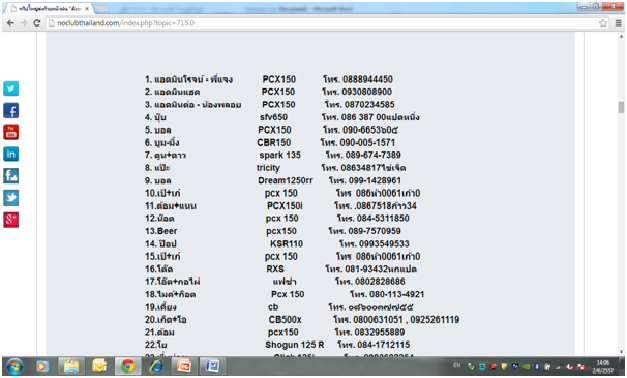Click phone number 0832955889 in row 21
Image resolution: width=627 pixels, height=378 pixels.
[379, 332]
